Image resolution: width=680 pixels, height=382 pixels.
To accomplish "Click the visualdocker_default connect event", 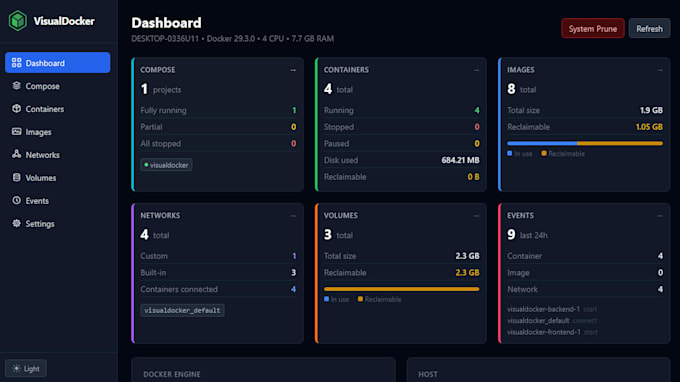I will (552, 320).
